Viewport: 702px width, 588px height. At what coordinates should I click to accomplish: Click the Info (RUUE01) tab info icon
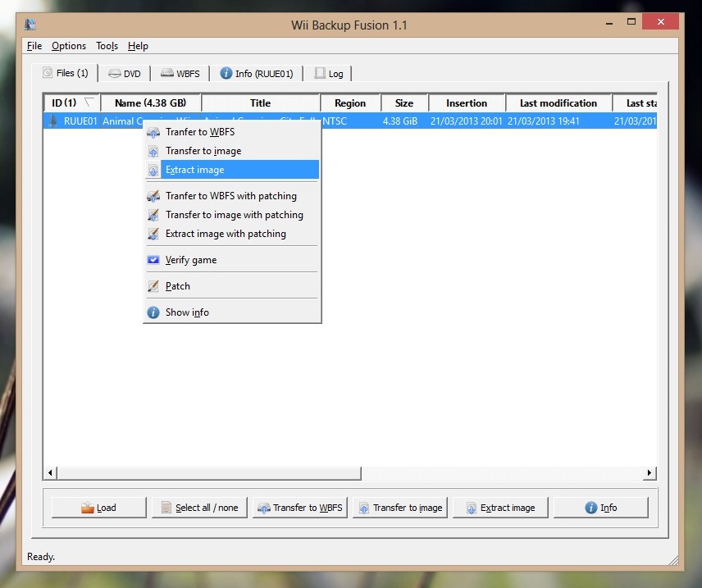tap(226, 73)
